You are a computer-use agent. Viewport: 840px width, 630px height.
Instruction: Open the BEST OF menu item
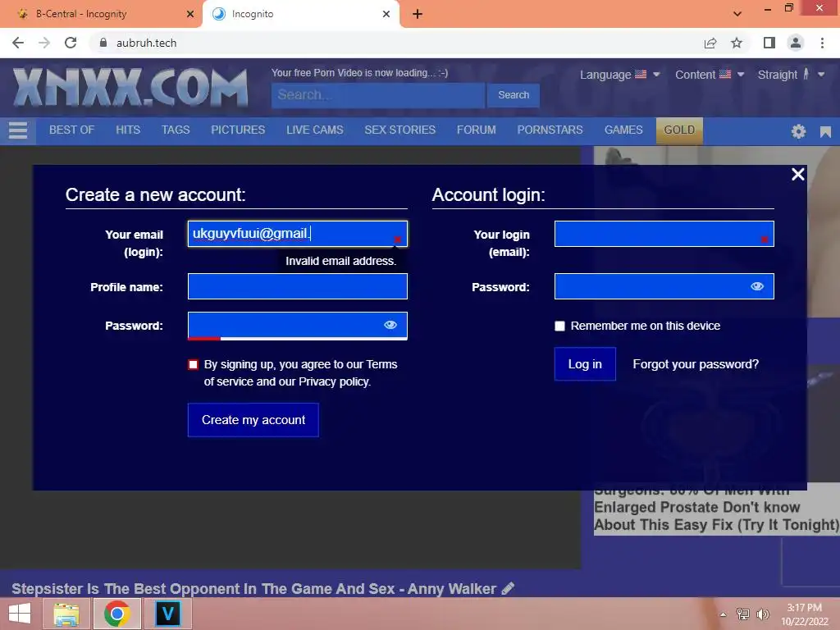(x=72, y=130)
